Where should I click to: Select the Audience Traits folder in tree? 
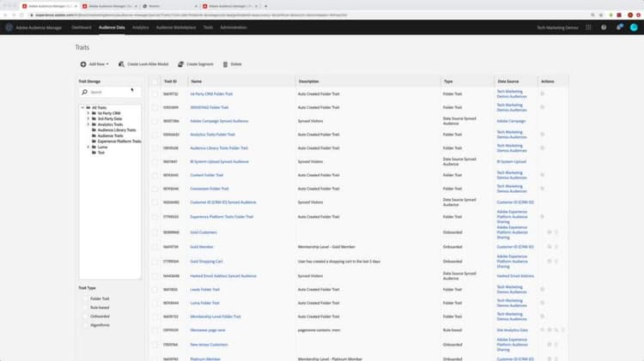click(110, 135)
